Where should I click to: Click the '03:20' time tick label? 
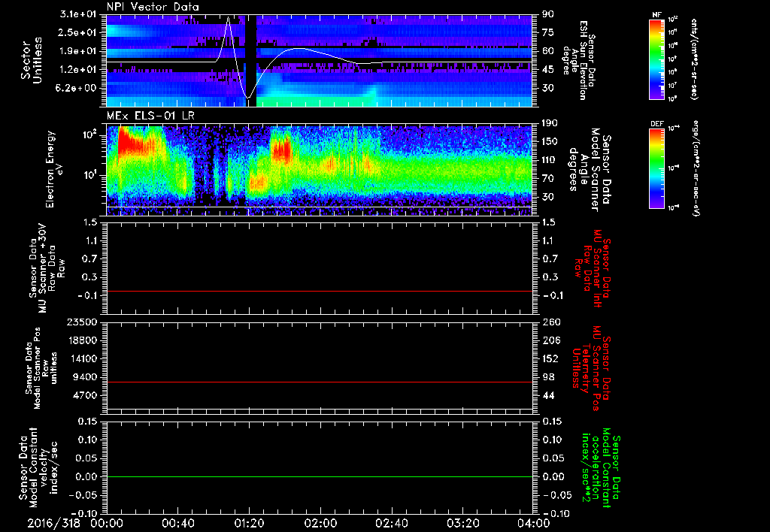pos(462,523)
